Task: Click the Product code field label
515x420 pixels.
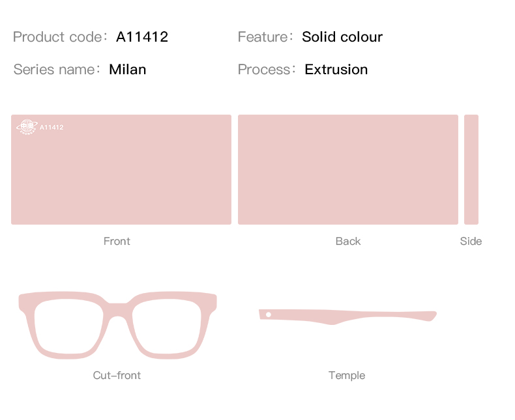Action: pos(60,36)
